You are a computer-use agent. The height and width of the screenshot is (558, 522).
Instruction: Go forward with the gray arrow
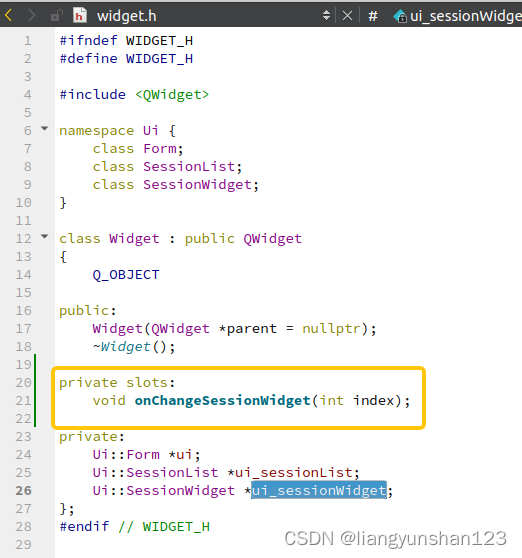(x=32, y=16)
